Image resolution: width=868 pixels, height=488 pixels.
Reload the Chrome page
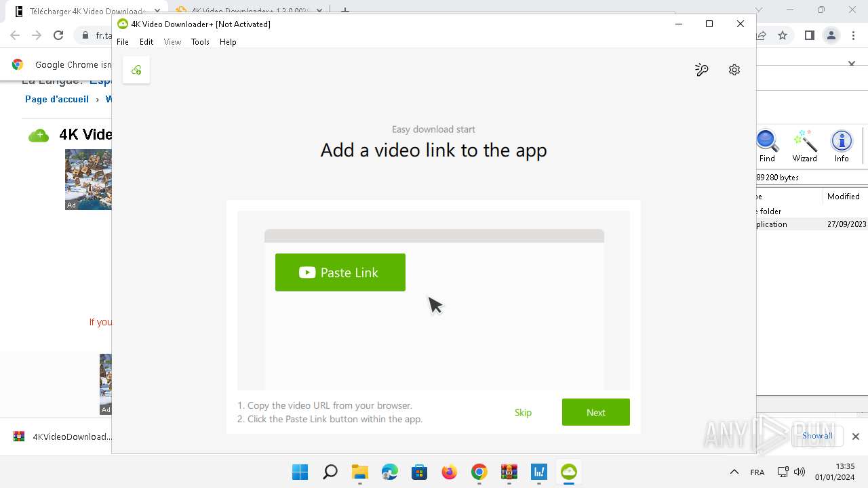58,35
